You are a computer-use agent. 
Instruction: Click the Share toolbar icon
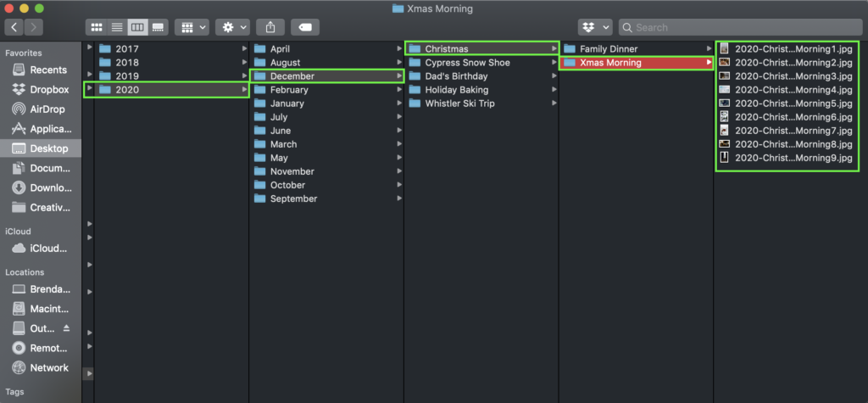coord(270,27)
